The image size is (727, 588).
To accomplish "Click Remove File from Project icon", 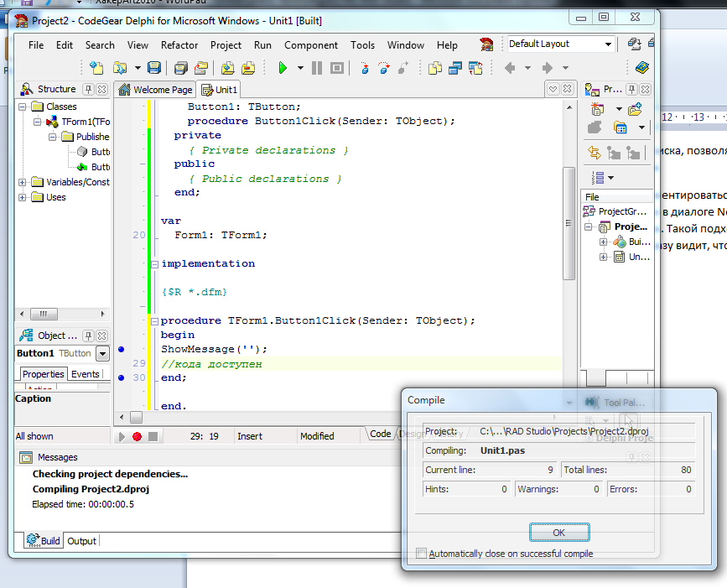I will [x=248, y=68].
